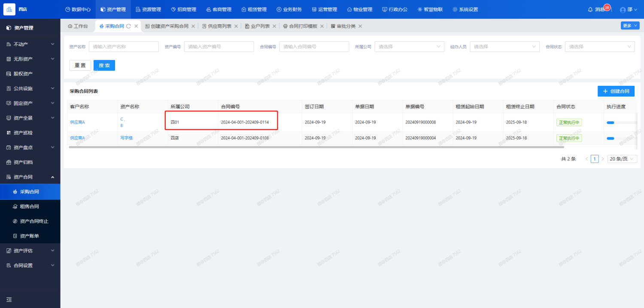Focus the 合同编号 input field
644x308 pixels.
[x=314, y=47]
